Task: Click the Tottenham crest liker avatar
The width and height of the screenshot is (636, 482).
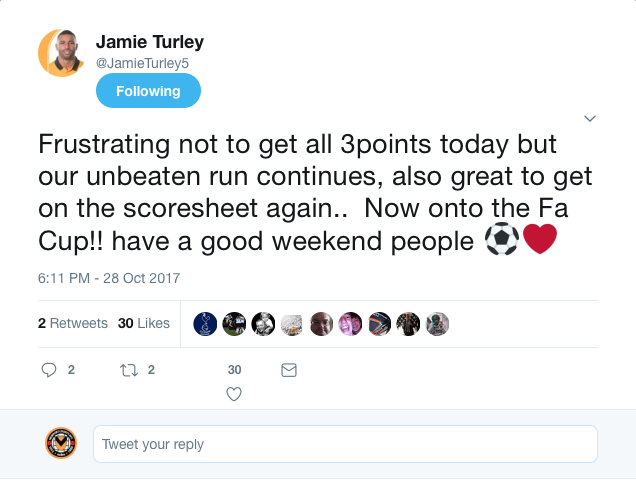Action: click(205, 323)
